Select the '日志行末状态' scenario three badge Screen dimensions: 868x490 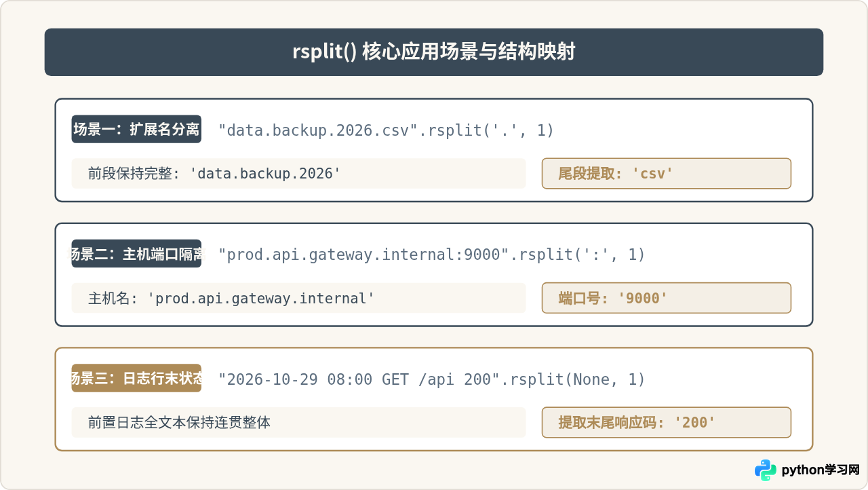tap(136, 378)
